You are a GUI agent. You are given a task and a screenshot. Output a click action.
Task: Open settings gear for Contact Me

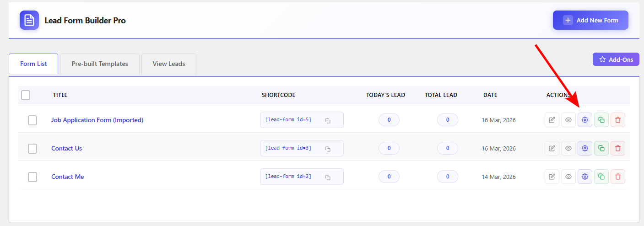pos(585,177)
